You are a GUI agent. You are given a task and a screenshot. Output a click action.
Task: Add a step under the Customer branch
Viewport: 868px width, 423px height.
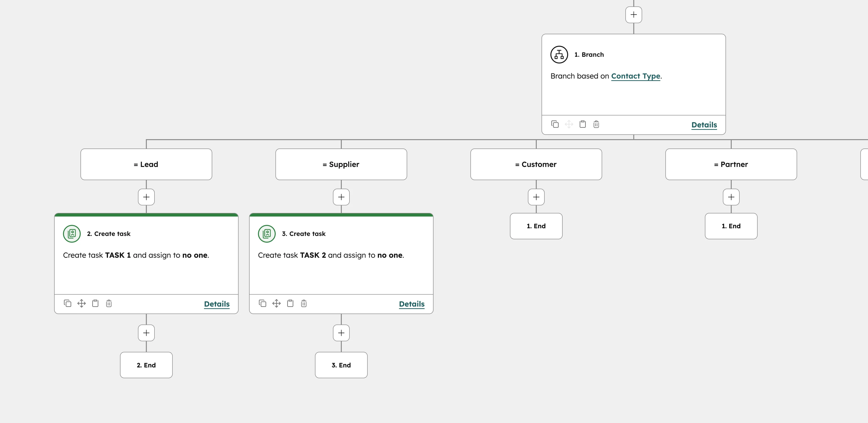536,197
